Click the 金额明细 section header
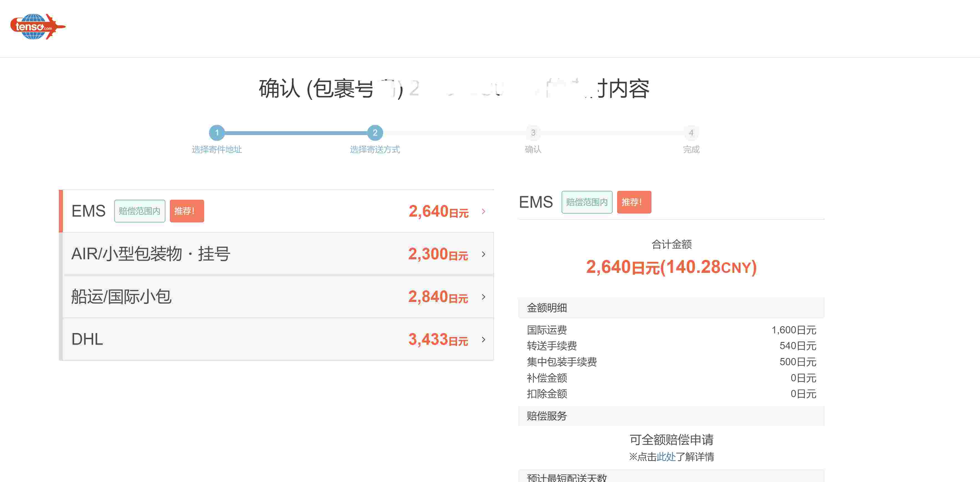The height and width of the screenshot is (482, 980). tap(671, 308)
